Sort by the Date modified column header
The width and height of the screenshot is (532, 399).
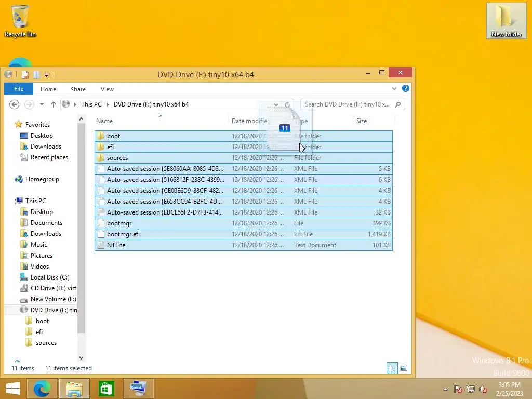(250, 121)
